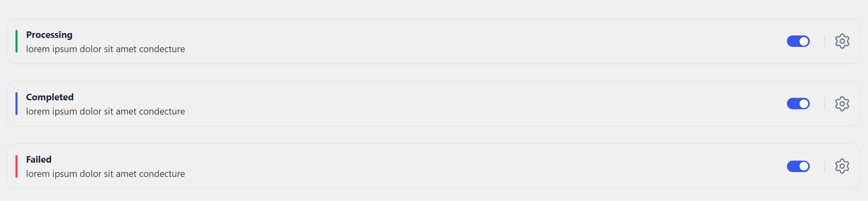The image size is (868, 201).
Task: Click the green status bar beside Processing
Action: (x=16, y=41)
